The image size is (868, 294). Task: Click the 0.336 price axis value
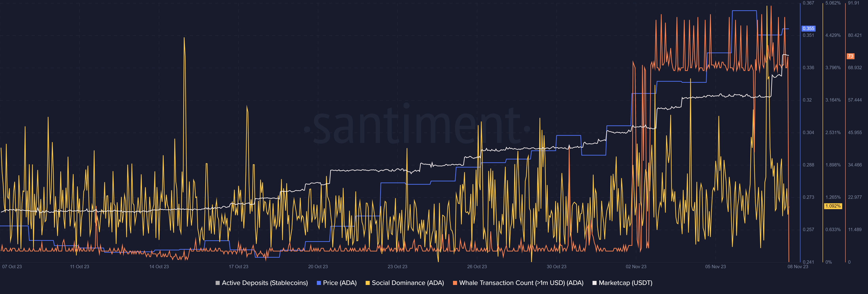click(x=808, y=68)
